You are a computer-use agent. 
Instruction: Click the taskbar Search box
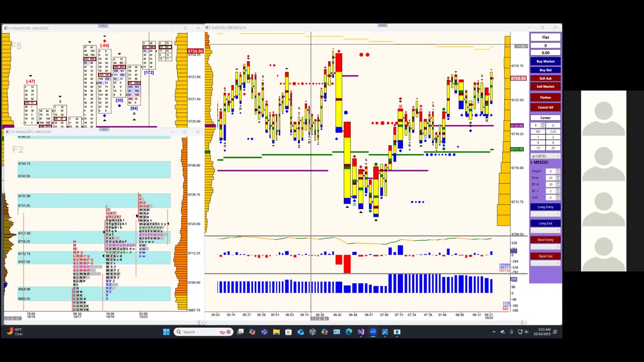coord(204,332)
